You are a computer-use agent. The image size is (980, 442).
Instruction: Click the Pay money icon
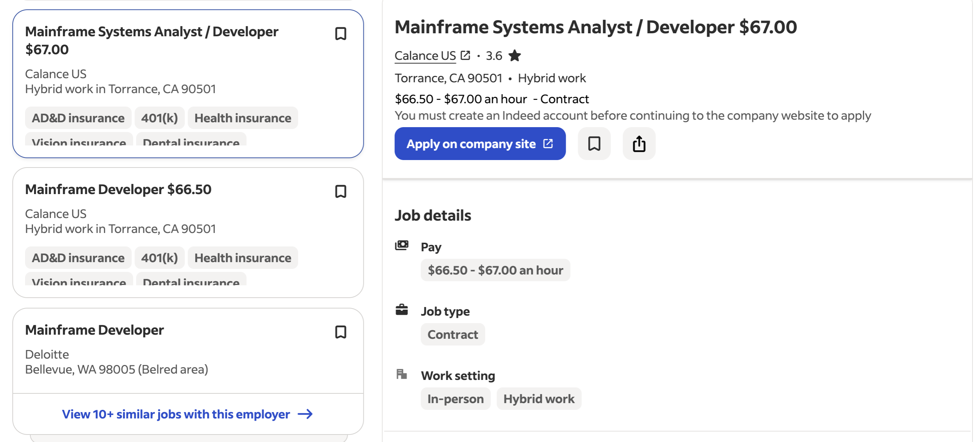pyautogui.click(x=402, y=246)
